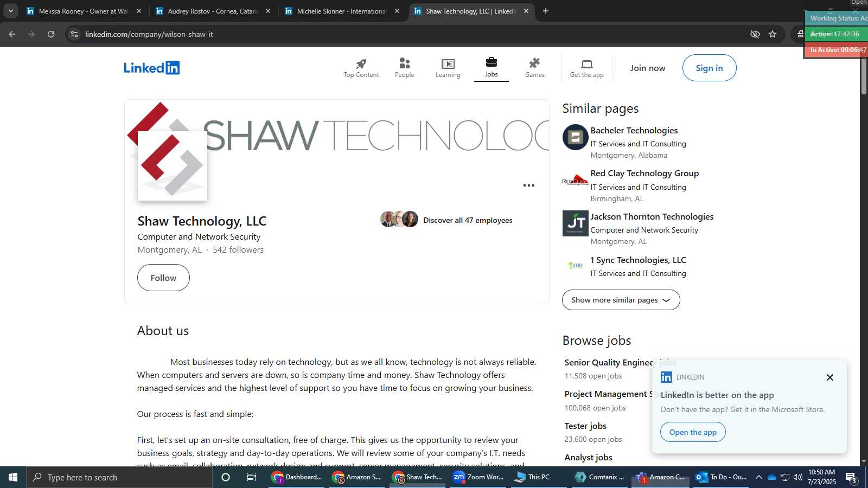Open Jackson Thornton Technologies page
Viewport: 868px width, 488px height.
[652, 217]
